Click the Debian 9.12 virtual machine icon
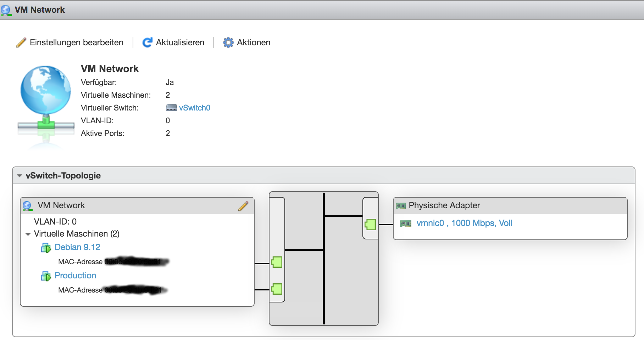This screenshot has width=644, height=340. pos(46,248)
